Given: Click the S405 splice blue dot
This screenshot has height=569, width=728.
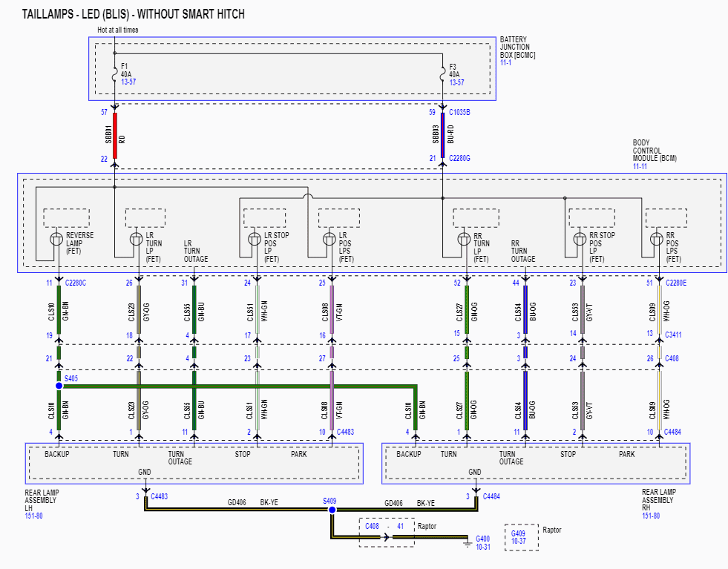Looking at the screenshot, I should [59, 386].
